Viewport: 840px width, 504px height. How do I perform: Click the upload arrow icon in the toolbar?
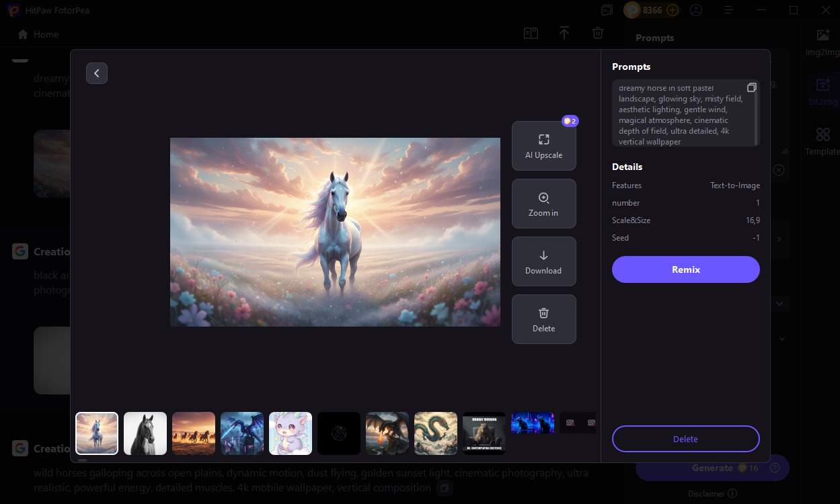pyautogui.click(x=564, y=33)
